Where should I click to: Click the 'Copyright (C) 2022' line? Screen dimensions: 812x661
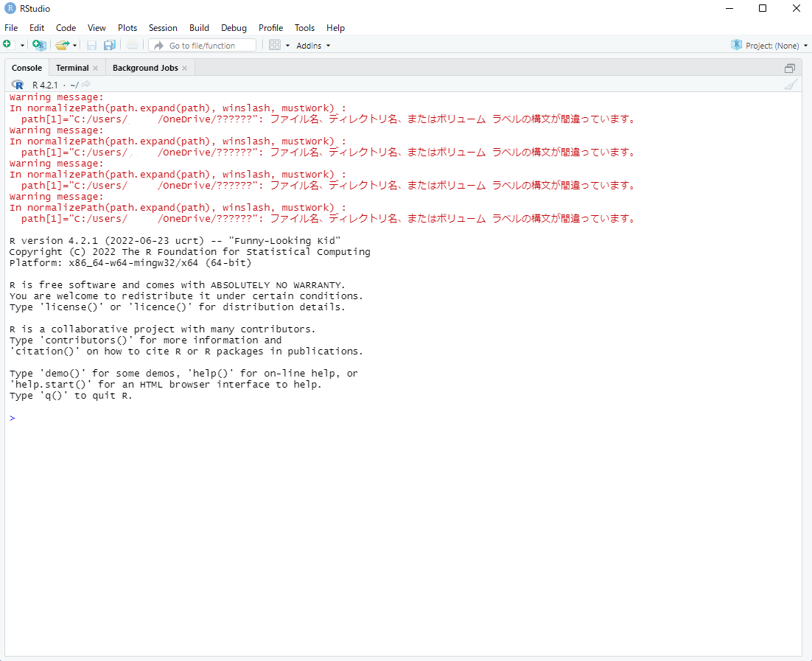[x=189, y=252]
